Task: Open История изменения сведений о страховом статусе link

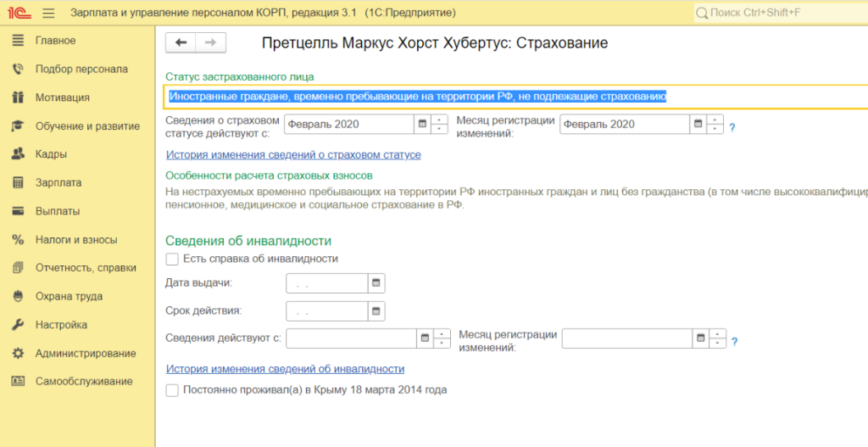Action: click(293, 155)
